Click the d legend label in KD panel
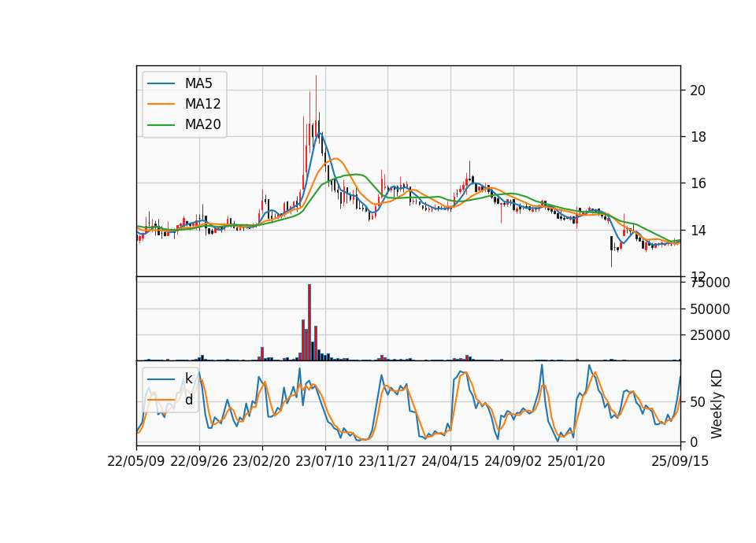Screen dimensions: 756x543 click(x=189, y=400)
